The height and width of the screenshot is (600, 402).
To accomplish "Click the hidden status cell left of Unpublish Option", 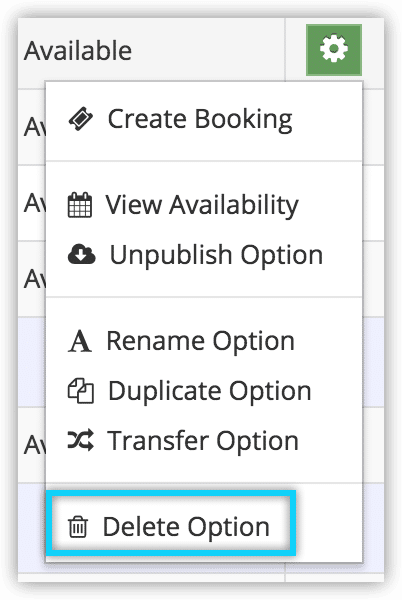I will 34,279.
